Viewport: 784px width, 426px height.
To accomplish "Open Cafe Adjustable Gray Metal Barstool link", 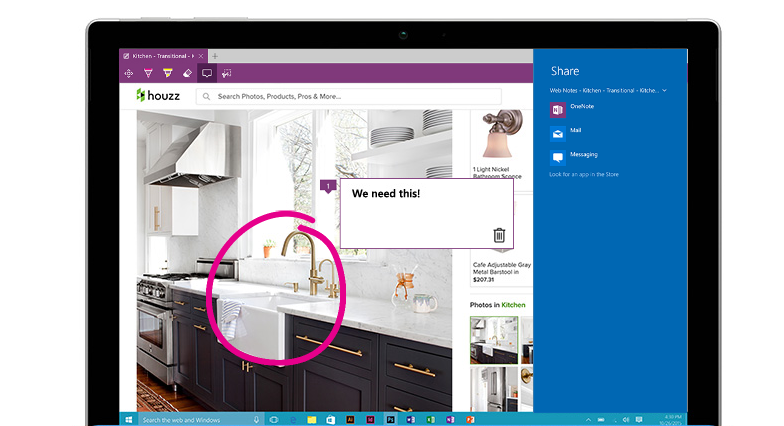I will (502, 268).
